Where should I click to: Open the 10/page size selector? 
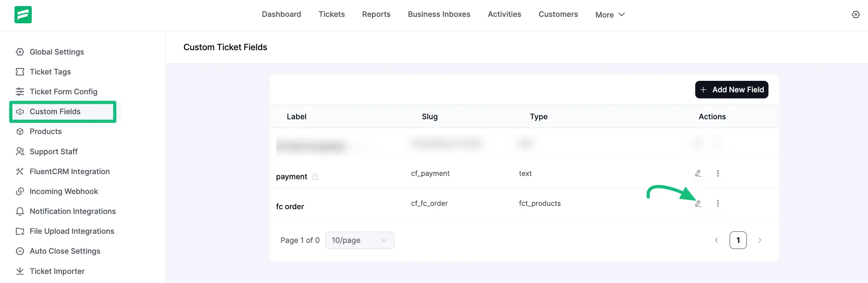[x=359, y=240]
